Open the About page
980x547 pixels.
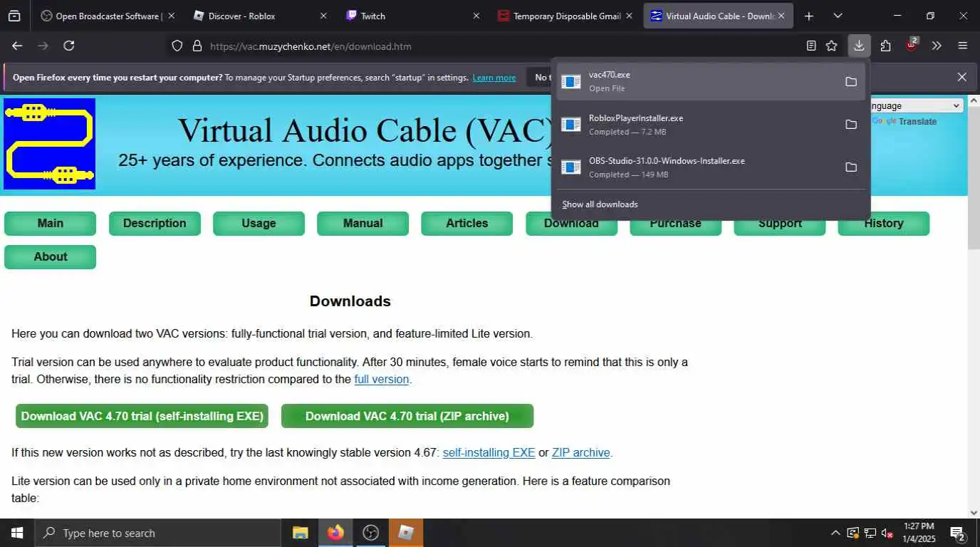tap(50, 256)
